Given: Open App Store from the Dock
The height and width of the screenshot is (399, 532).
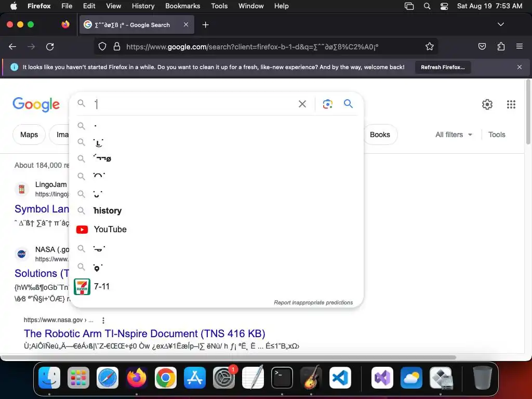Looking at the screenshot, I should coord(195,378).
